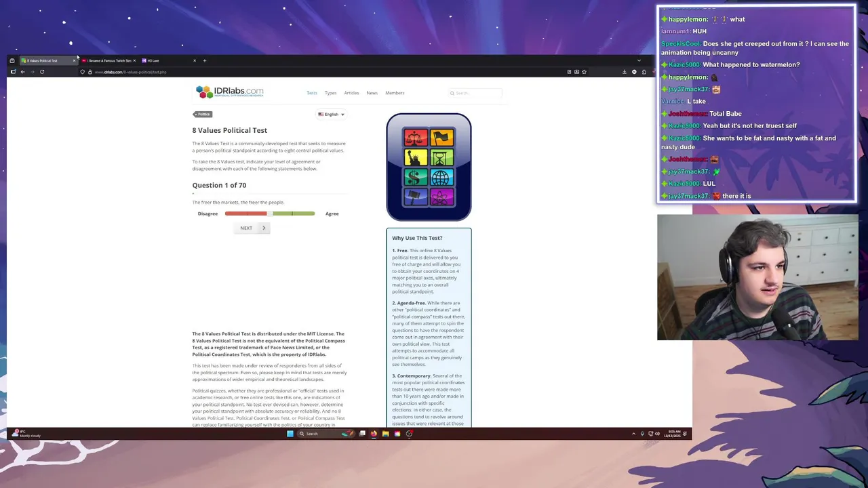Click the gavel hammer tile
868x488 pixels.
(x=416, y=197)
